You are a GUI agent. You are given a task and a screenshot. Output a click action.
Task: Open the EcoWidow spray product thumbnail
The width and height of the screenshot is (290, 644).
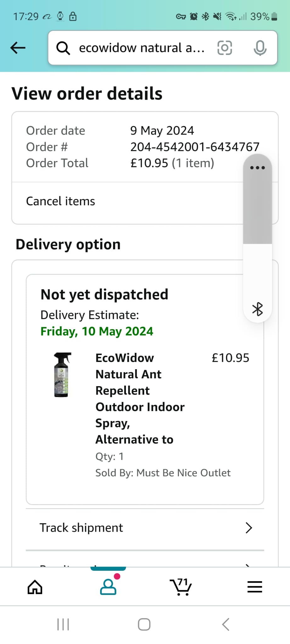pos(62,375)
